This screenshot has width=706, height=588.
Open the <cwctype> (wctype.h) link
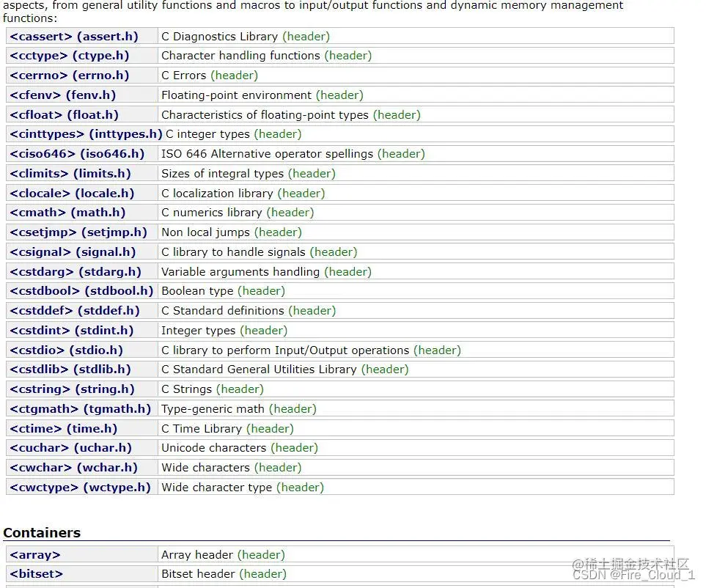coord(80,487)
